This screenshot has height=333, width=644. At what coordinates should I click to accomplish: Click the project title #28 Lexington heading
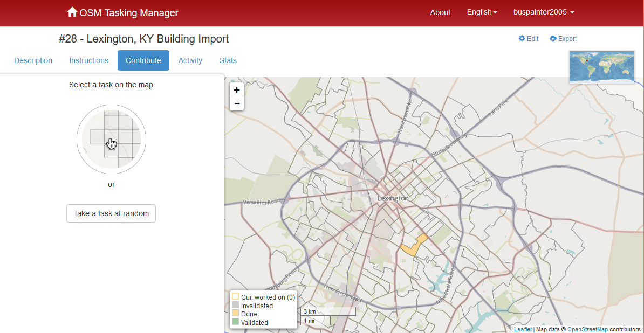(144, 39)
